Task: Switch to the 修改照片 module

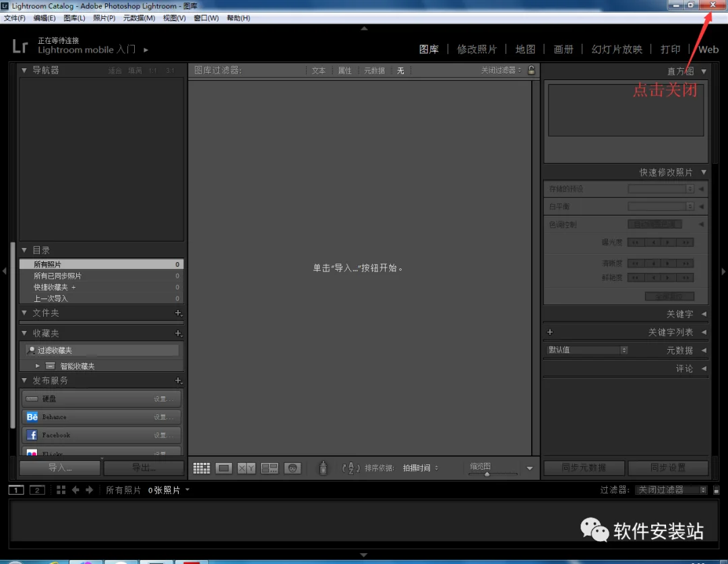Action: [x=477, y=49]
